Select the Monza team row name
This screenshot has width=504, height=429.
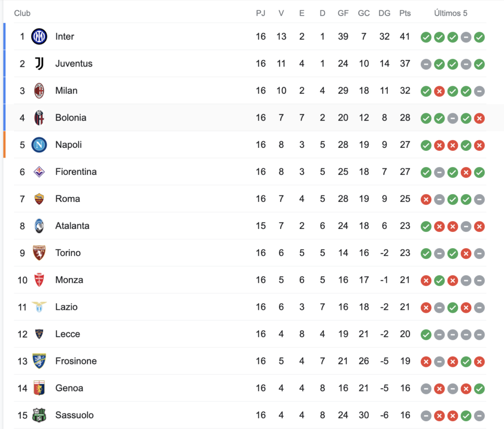click(69, 280)
